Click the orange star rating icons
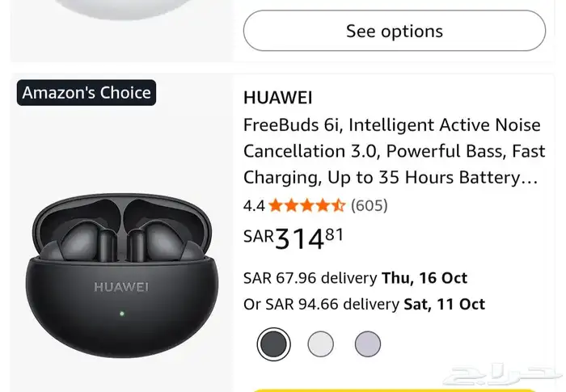 [306, 205]
